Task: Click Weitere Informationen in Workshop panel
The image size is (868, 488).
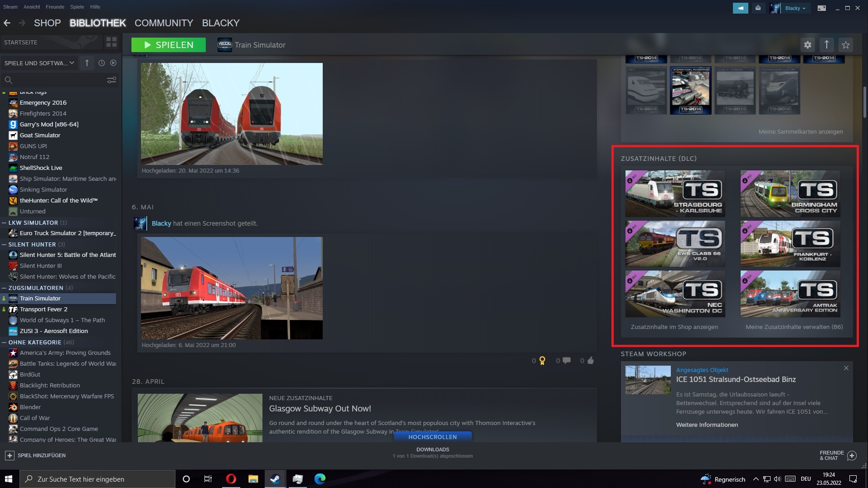Action: click(x=707, y=425)
